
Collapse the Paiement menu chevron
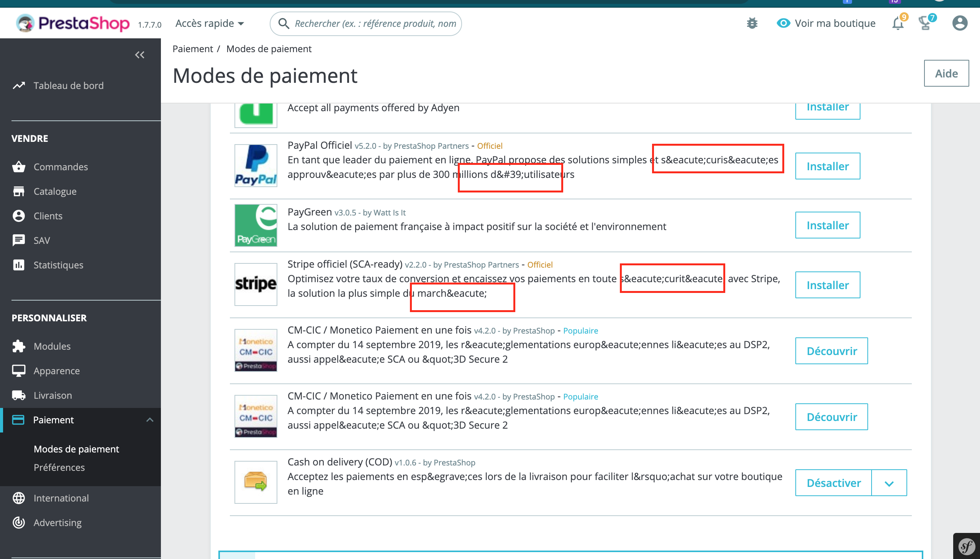pos(150,420)
